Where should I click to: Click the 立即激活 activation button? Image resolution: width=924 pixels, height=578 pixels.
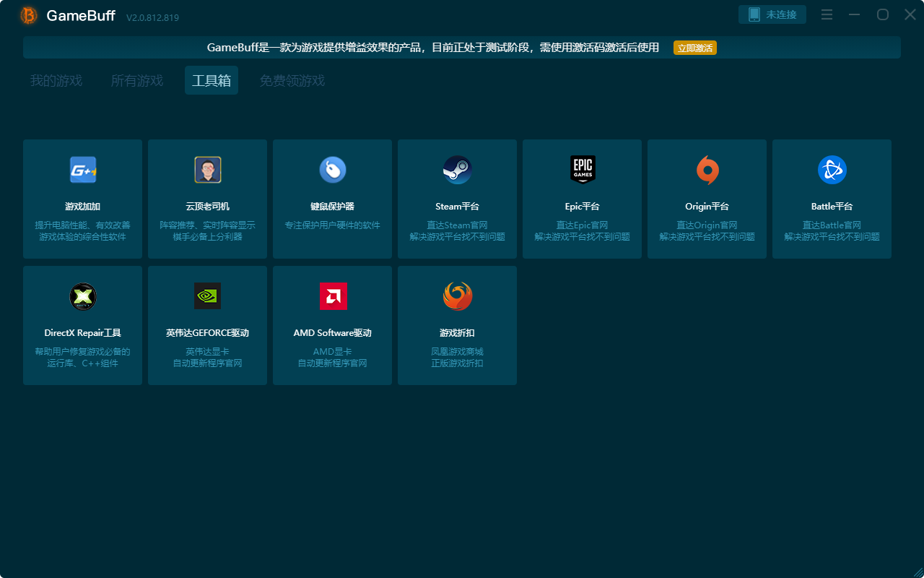(695, 48)
